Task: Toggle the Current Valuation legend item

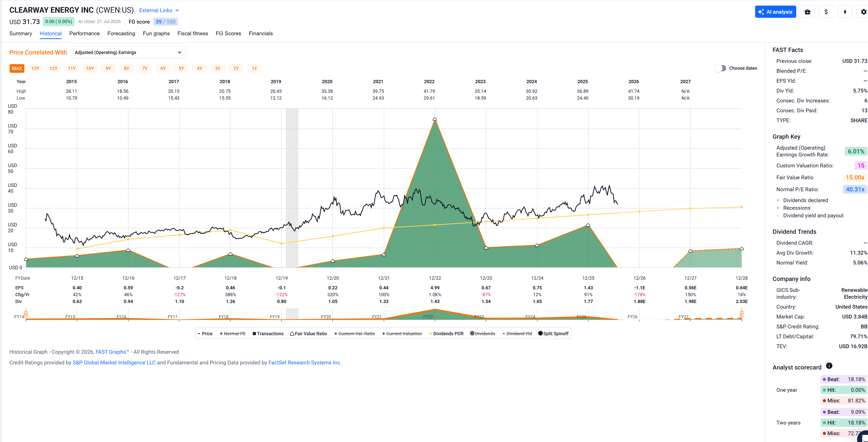Action: (402, 333)
